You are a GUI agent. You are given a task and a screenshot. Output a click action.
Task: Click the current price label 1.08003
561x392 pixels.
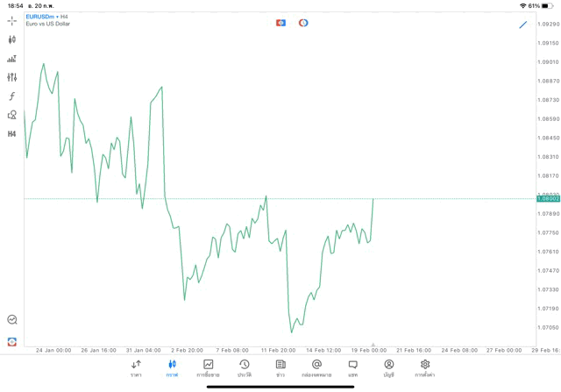coord(548,199)
